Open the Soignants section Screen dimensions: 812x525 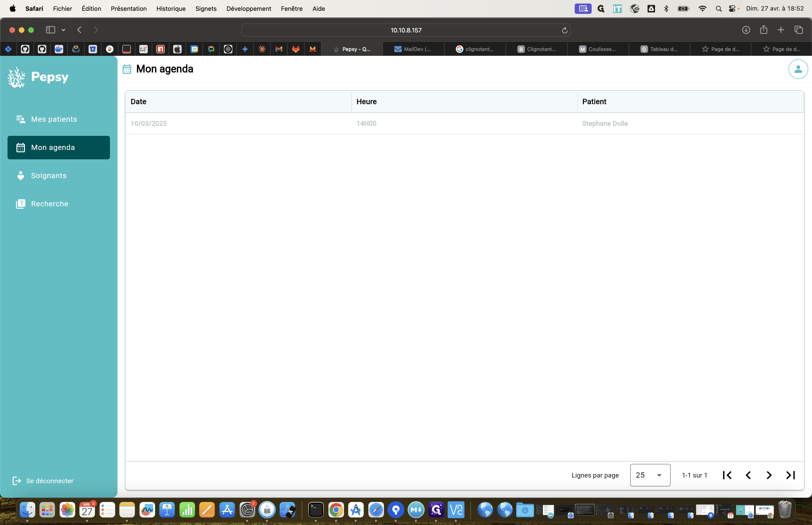tap(59, 176)
